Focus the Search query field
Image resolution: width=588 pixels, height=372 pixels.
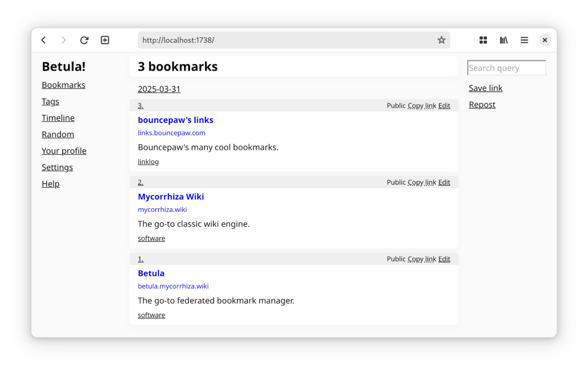coord(506,68)
